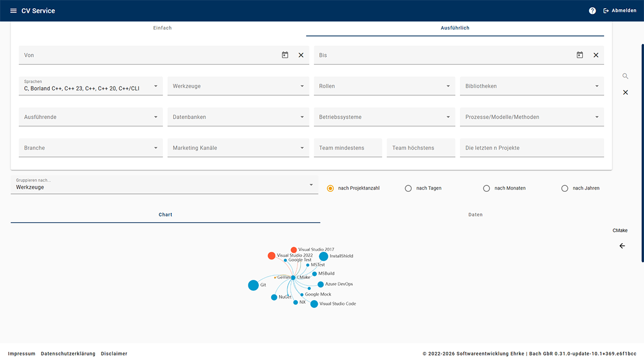Click the reset filters X icon
The image size is (644, 362).
625,92
